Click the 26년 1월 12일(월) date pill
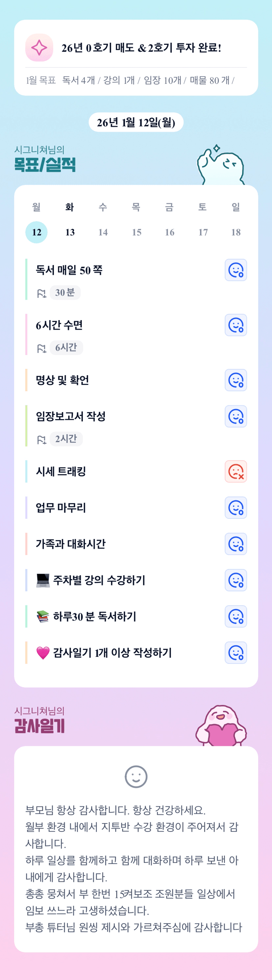 tap(136, 123)
